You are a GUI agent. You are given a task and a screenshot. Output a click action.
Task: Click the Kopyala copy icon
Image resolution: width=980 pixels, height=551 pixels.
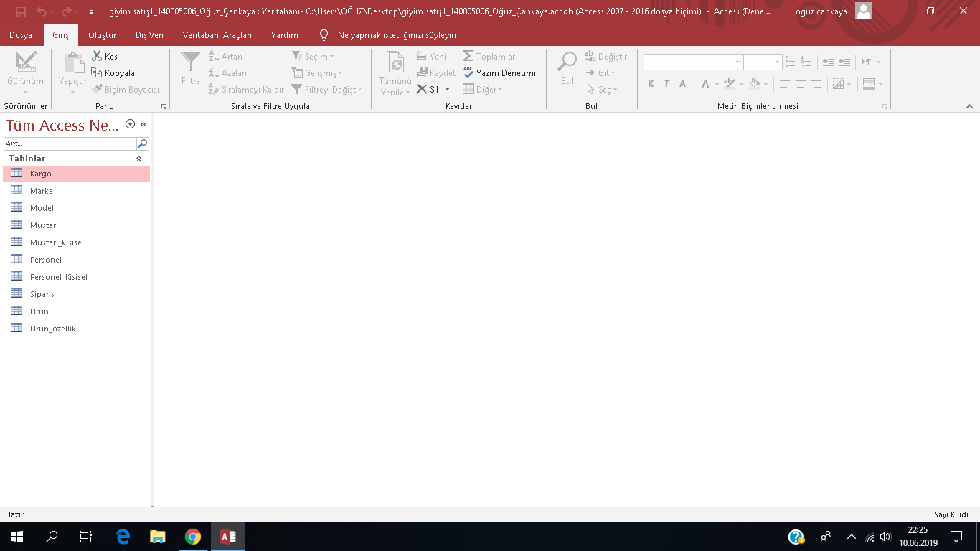tap(97, 72)
